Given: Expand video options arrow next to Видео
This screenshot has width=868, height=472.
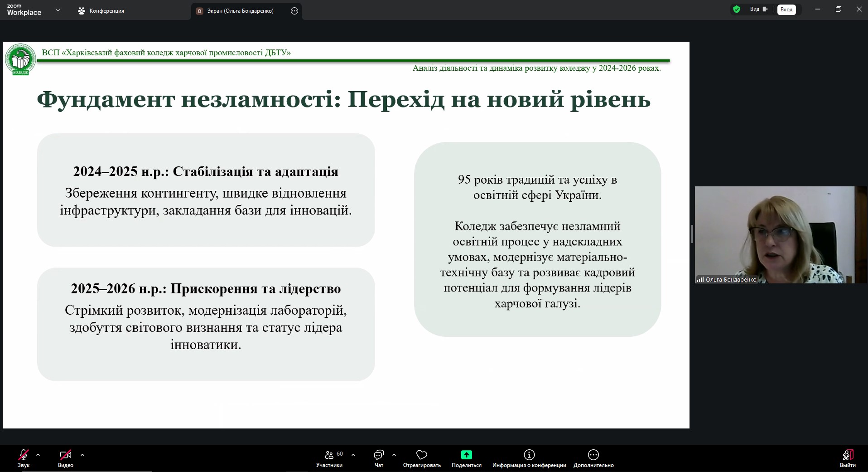Looking at the screenshot, I should (x=82, y=455).
